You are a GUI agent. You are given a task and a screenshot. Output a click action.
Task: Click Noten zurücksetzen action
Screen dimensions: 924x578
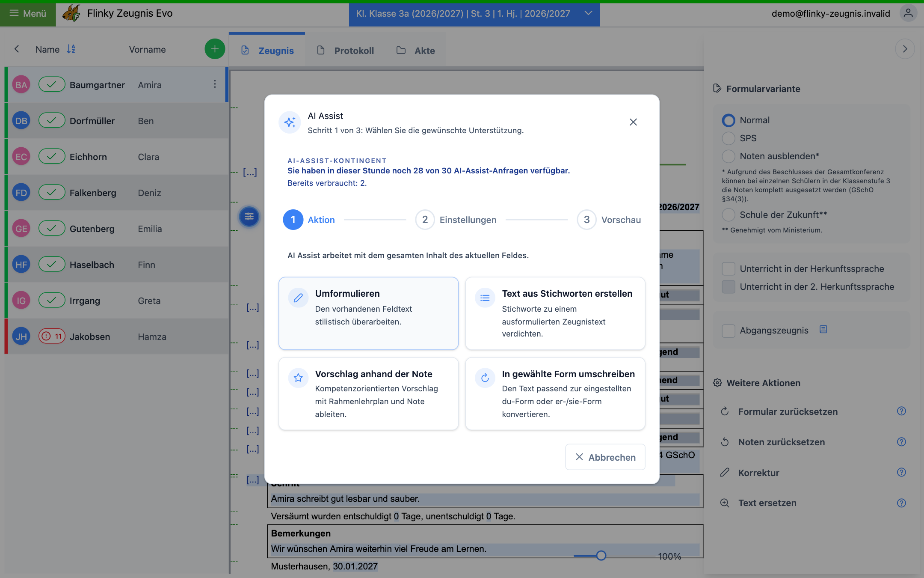tap(781, 442)
